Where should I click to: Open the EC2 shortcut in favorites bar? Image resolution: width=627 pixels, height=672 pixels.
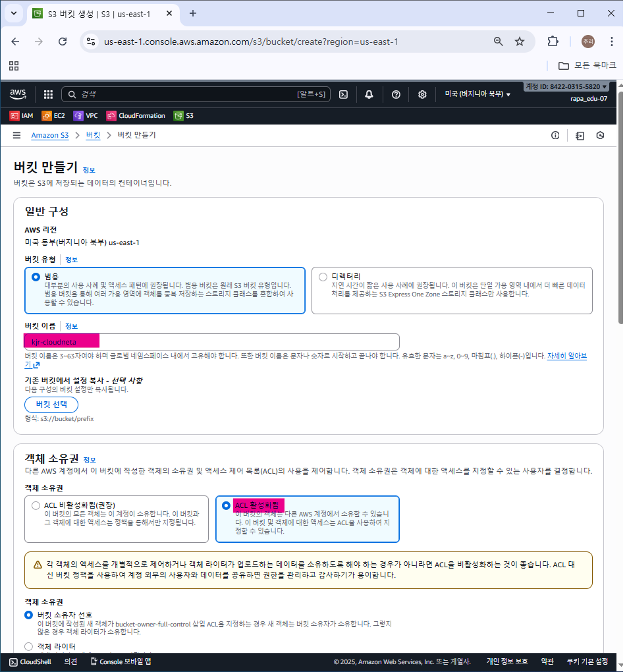point(53,116)
